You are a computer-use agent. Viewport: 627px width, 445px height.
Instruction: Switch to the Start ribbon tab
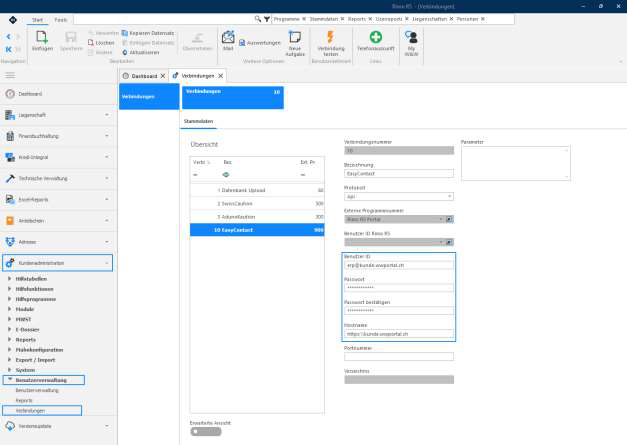pyautogui.click(x=37, y=20)
